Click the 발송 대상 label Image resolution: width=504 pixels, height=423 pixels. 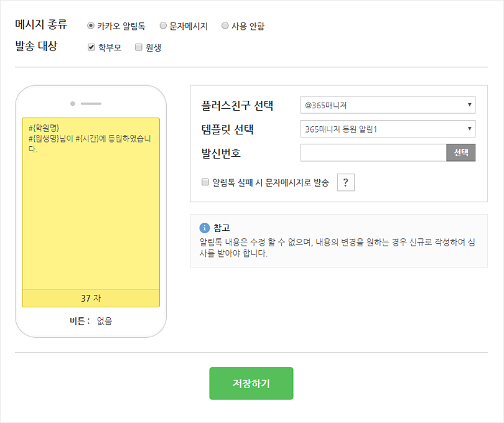coord(36,46)
